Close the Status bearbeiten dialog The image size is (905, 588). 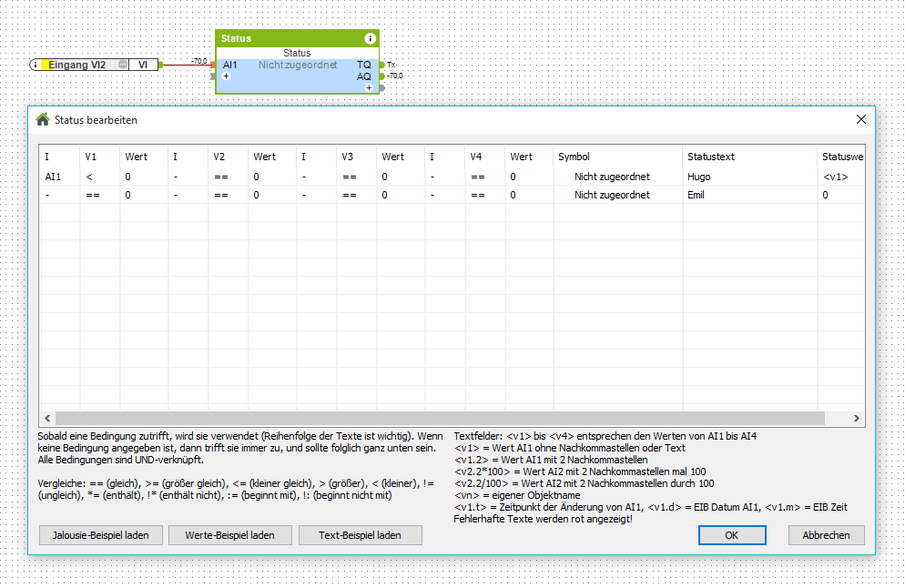click(860, 119)
